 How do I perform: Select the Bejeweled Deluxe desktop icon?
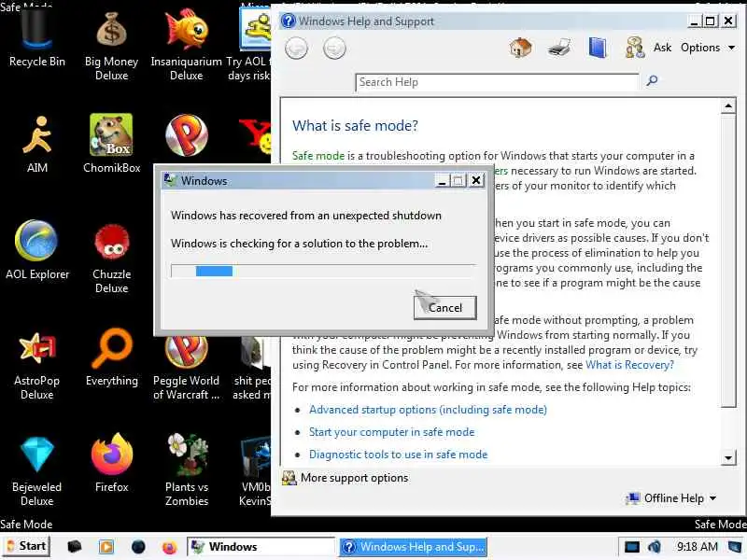(x=36, y=471)
